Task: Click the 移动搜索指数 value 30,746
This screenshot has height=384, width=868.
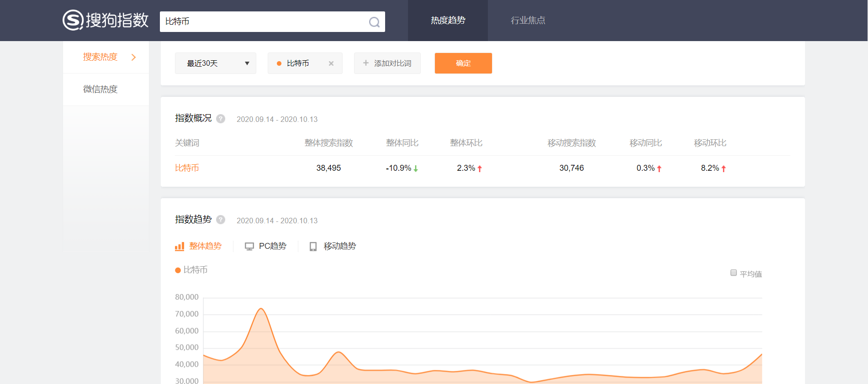Action: coord(572,168)
